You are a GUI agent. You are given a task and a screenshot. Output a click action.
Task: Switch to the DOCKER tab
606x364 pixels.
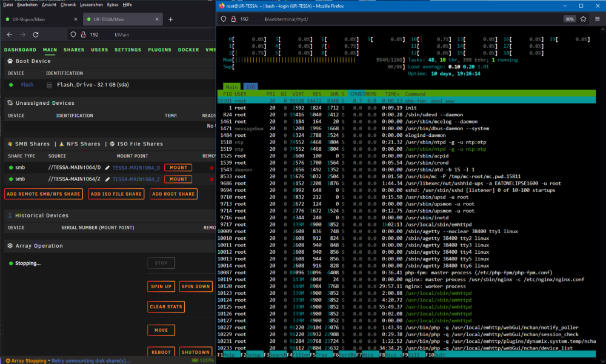point(188,50)
